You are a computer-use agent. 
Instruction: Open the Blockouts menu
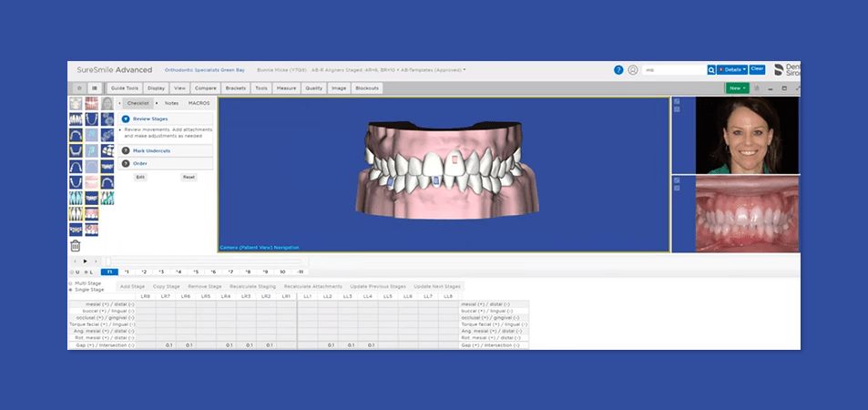click(x=367, y=88)
